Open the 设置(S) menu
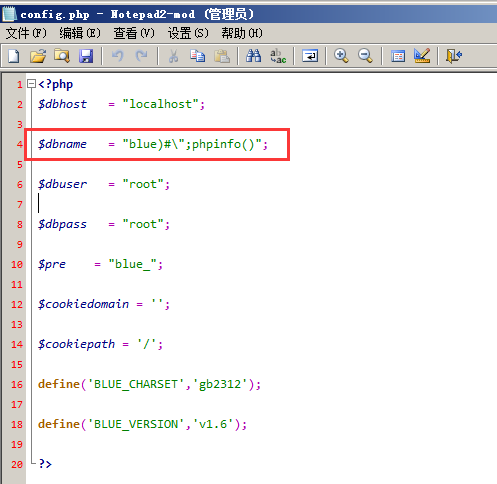Screen dimensions: 497x484 [x=188, y=33]
